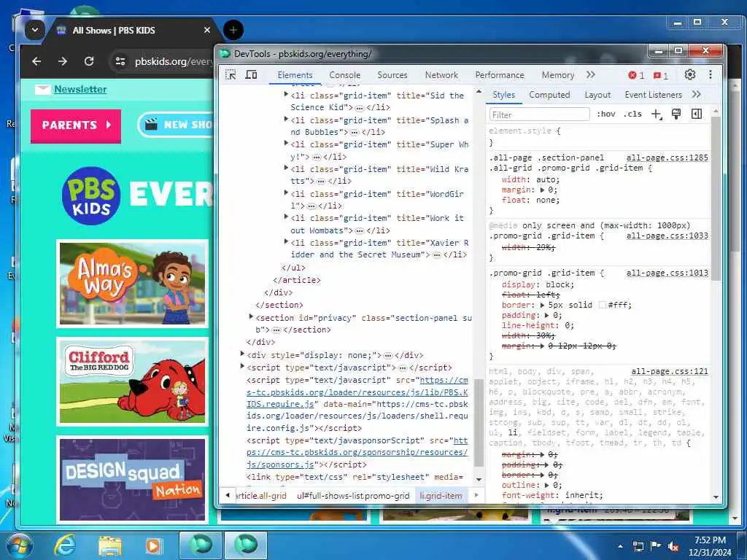This screenshot has width=747, height=560.
Task: Toggle the :hov element state button
Action: pos(606,114)
